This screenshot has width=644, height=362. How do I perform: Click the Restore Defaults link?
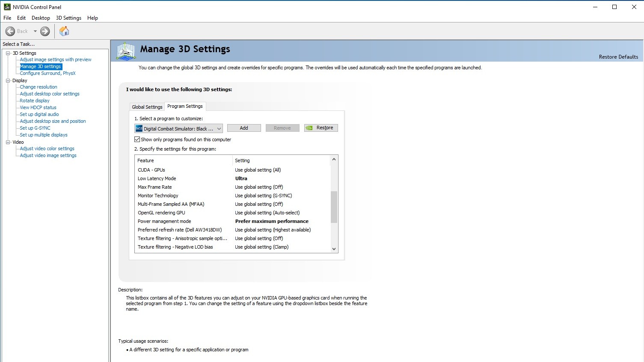tap(618, 57)
